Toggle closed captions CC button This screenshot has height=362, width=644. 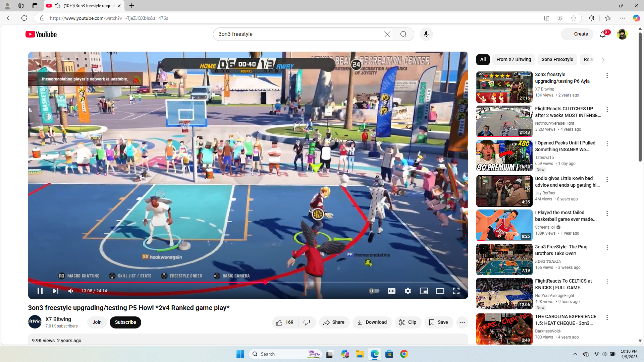pos(391,291)
